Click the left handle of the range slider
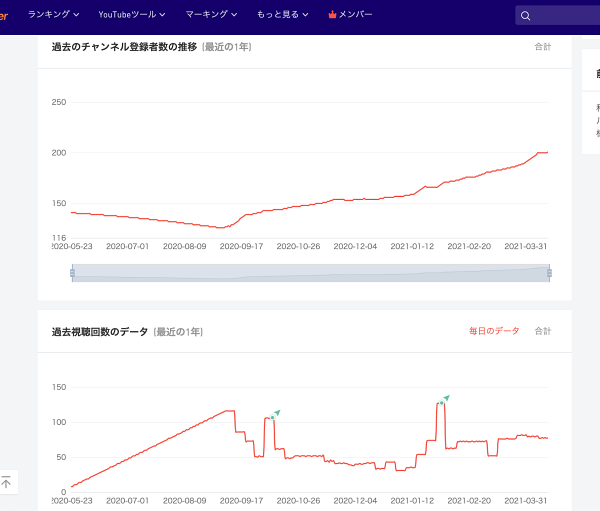600x511 pixels. (72, 272)
